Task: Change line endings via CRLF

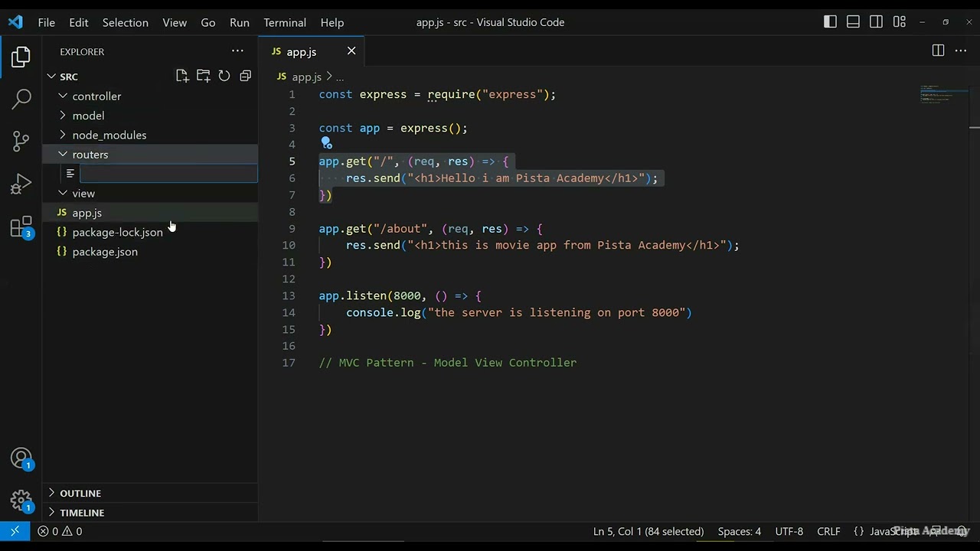Action: (828, 531)
